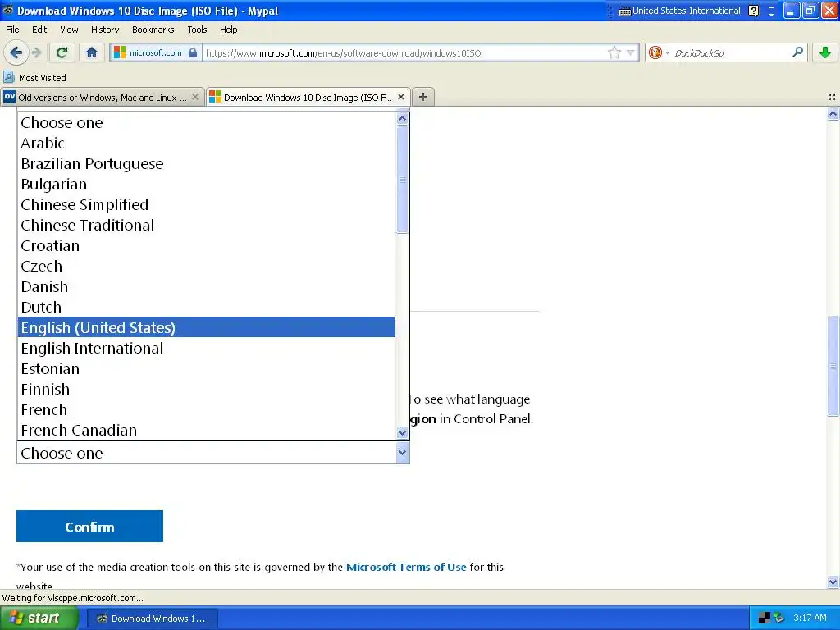The width and height of the screenshot is (840, 630).
Task: Open Downloads with the green arrow icon
Action: pos(825,52)
